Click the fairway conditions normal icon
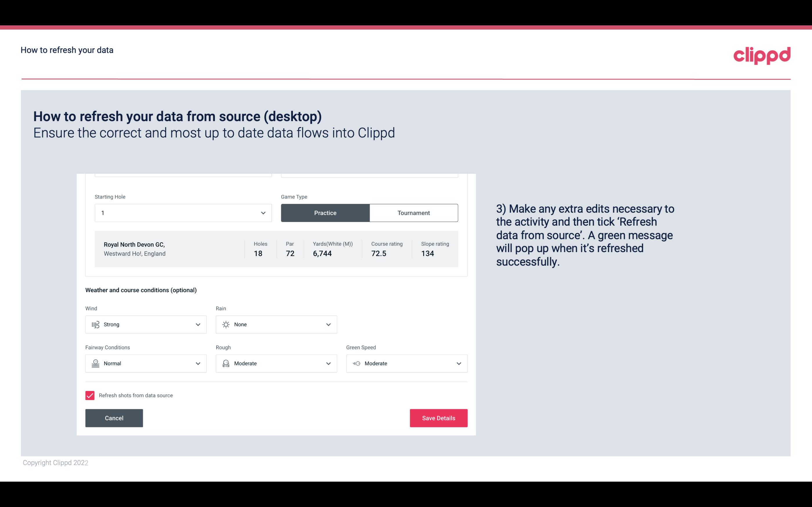This screenshot has height=507, width=812. 95,363
